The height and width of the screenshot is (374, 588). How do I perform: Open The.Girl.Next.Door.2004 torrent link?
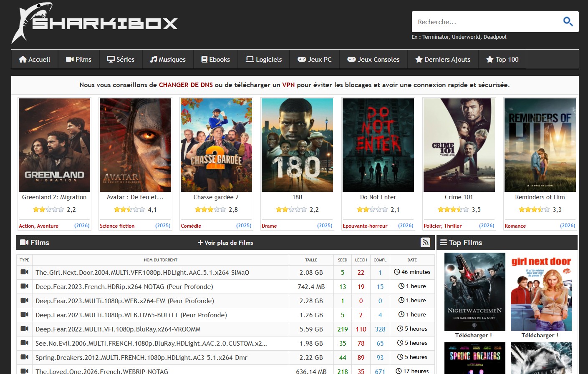[142, 272]
